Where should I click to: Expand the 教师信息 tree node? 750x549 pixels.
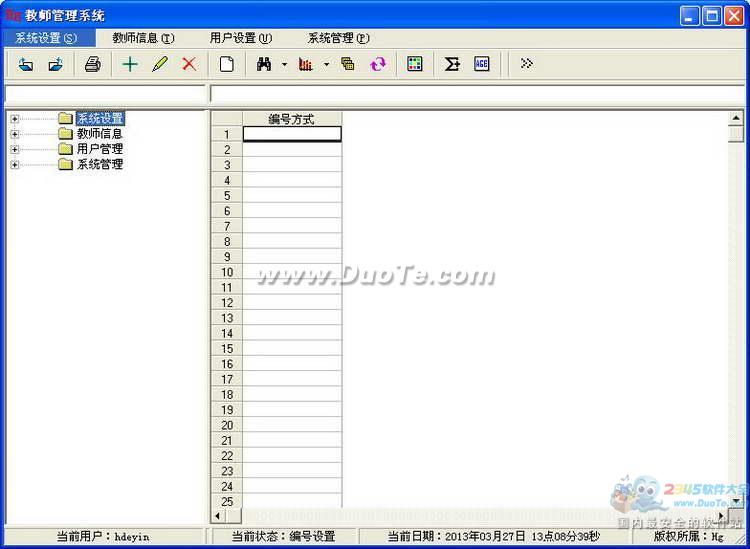tap(14, 134)
